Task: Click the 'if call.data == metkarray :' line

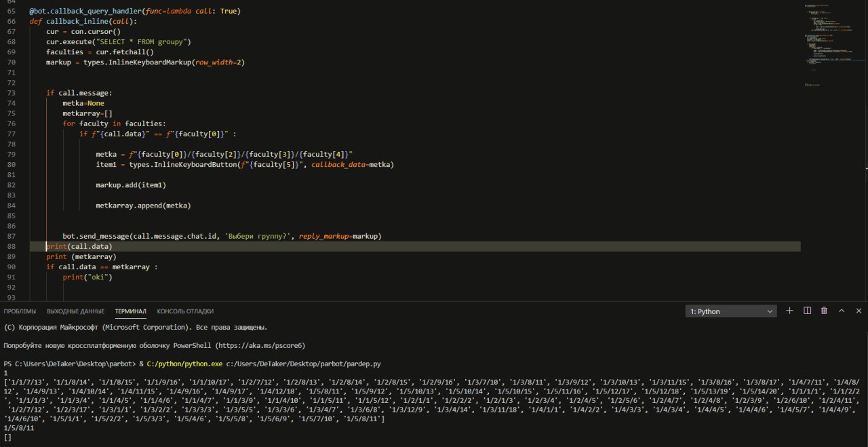Action: 102,267
